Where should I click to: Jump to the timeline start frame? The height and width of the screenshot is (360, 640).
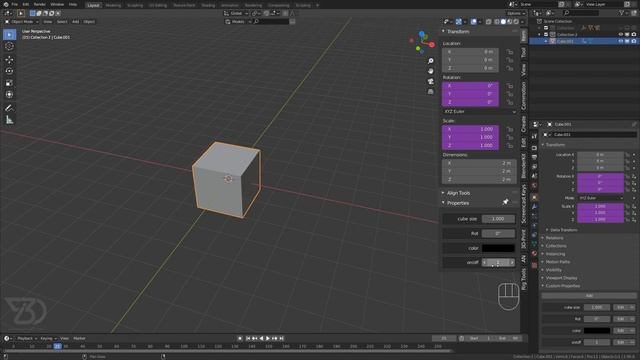tap(248, 338)
